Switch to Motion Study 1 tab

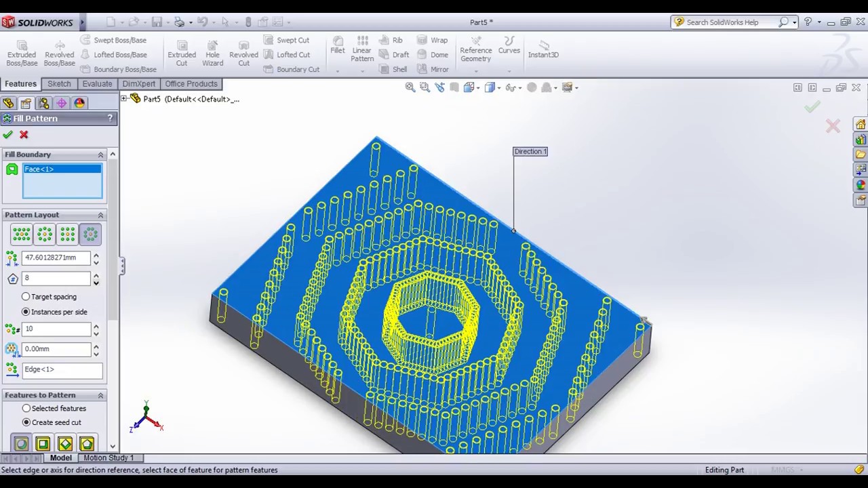click(x=108, y=458)
